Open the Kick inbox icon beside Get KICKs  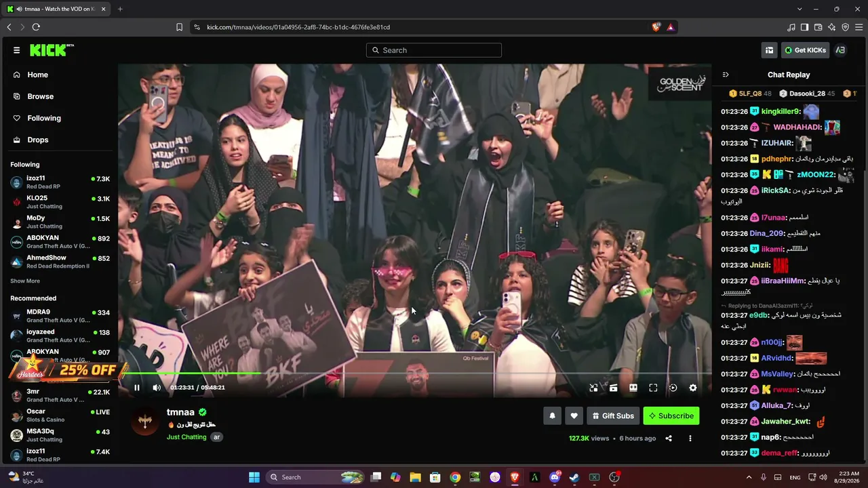coord(769,50)
